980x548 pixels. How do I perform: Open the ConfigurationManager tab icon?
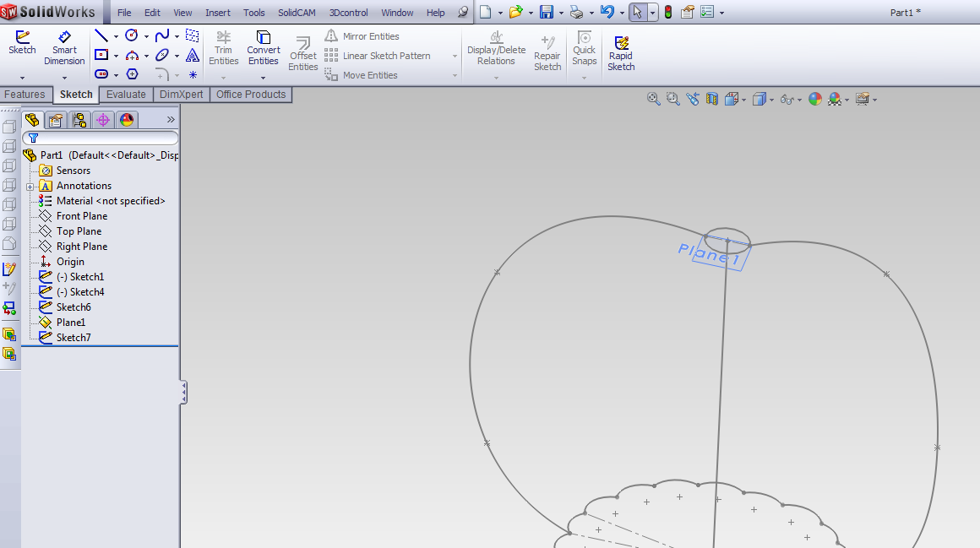pos(79,120)
